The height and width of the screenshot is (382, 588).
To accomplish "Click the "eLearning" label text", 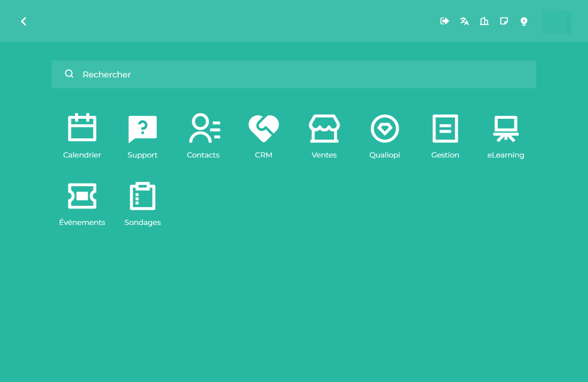I will tap(506, 155).
